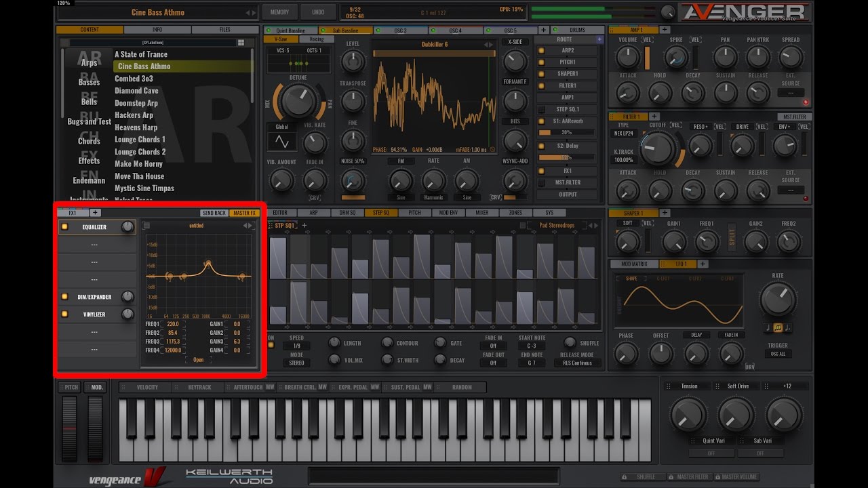This screenshot has width=868, height=488.
Task: Open the RELEASE MODE RLS Continous dropdown
Action: (577, 363)
